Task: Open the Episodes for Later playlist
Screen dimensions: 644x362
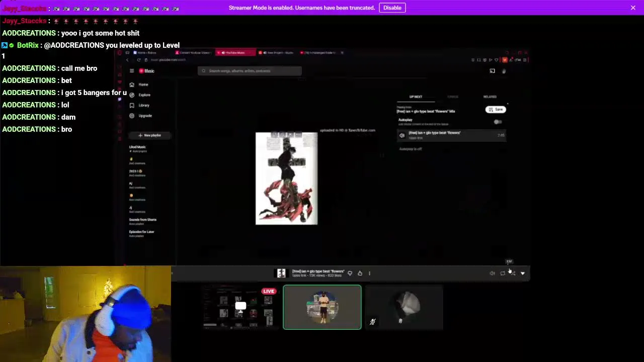Action: click(x=141, y=233)
